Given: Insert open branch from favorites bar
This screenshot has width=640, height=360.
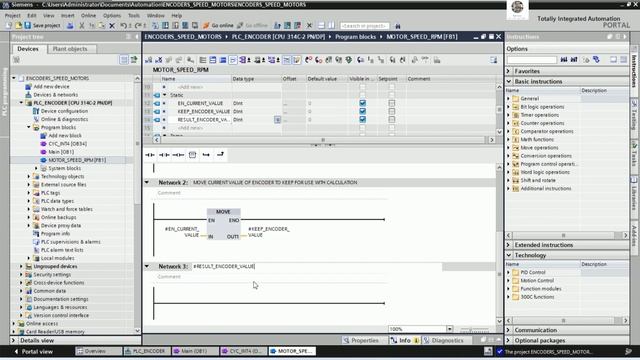Looking at the screenshot, I should coord(206,155).
